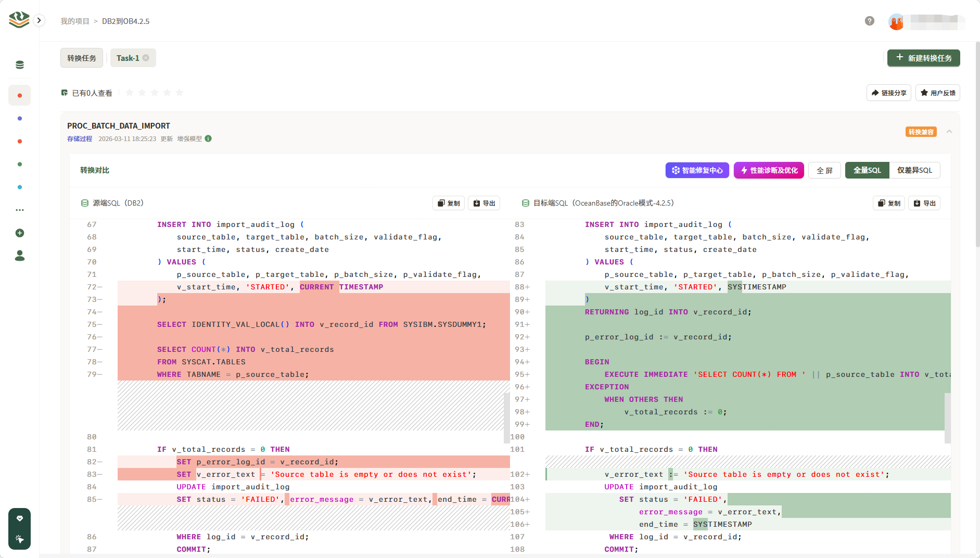Click the user avatar at top right
This screenshot has height=558, width=980.
896,22
